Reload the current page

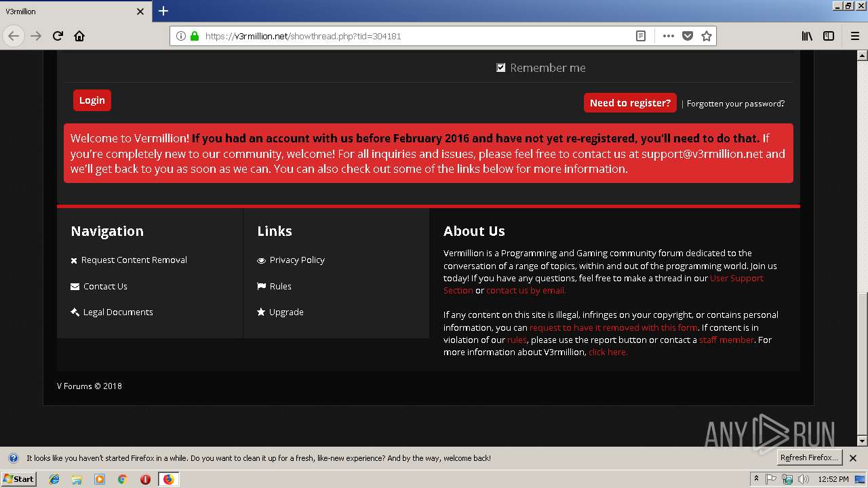pos(58,36)
